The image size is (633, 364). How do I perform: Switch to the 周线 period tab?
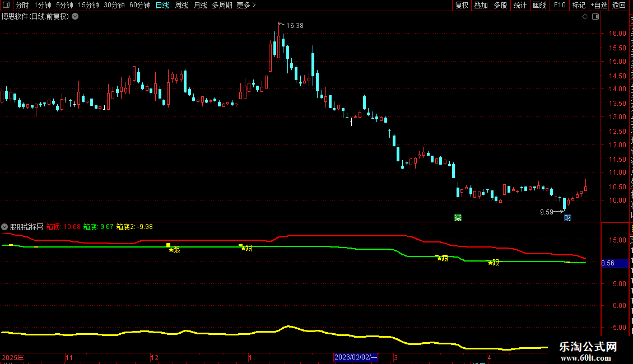pos(181,5)
